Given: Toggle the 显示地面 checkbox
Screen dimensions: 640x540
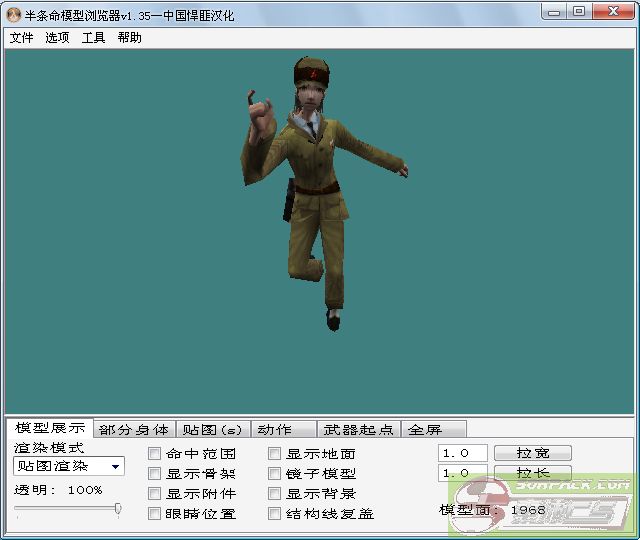Looking at the screenshot, I should point(275,454).
